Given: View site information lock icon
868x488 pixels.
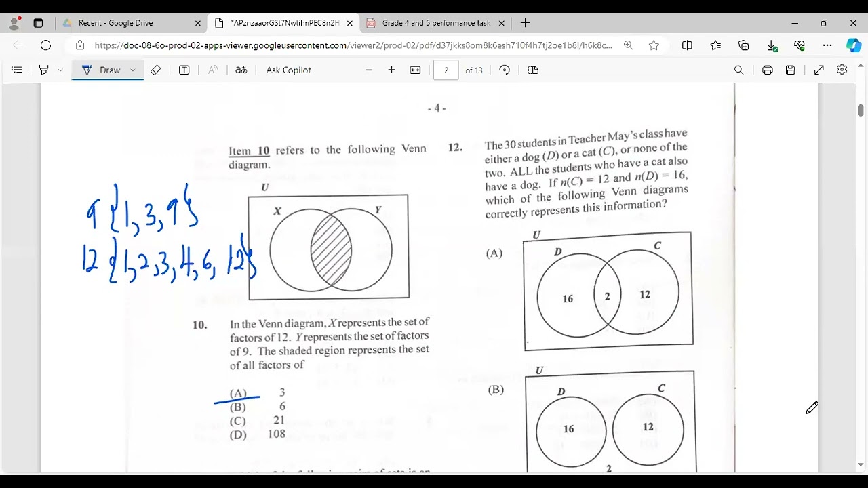Looking at the screenshot, I should click(x=80, y=45).
